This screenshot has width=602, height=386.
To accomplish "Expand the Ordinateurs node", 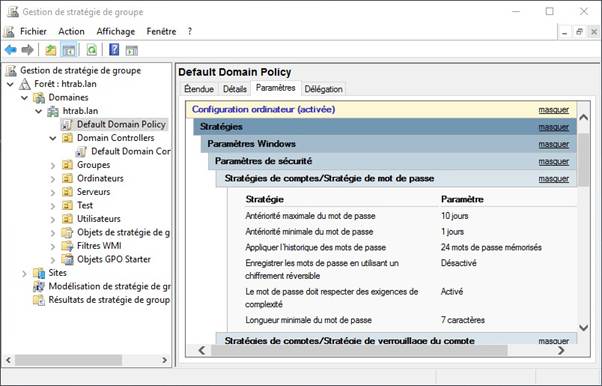I will pyautogui.click(x=53, y=179).
